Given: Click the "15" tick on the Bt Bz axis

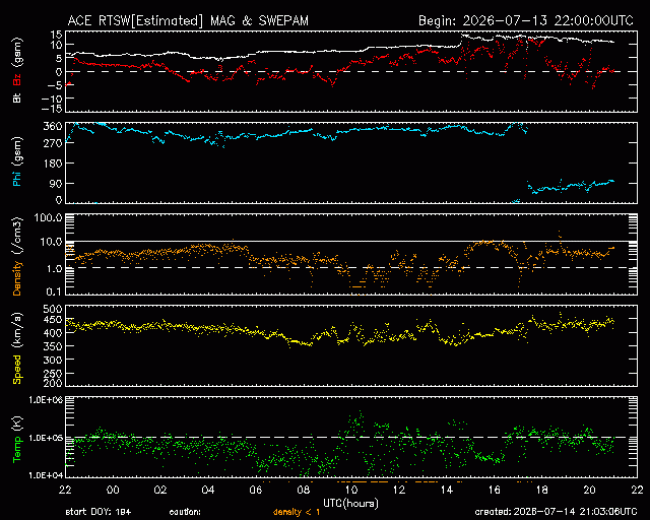Looking at the screenshot, I should [x=57, y=34].
